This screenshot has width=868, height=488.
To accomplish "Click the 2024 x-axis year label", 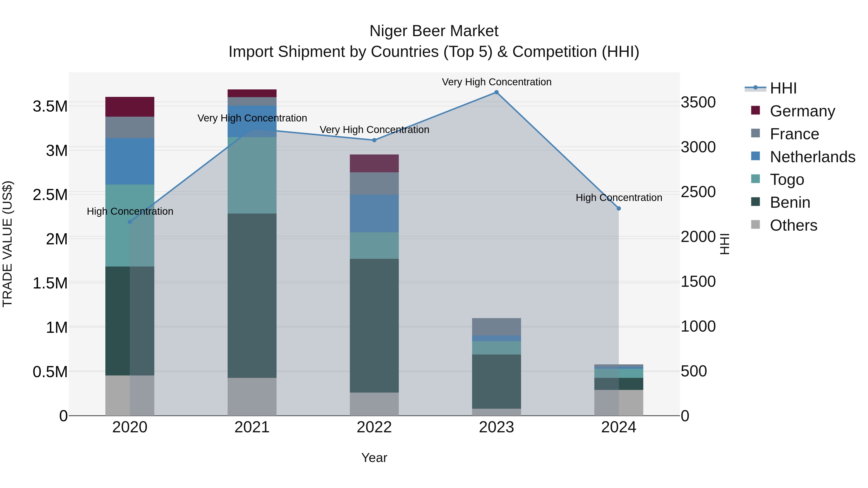I will click(x=619, y=427).
